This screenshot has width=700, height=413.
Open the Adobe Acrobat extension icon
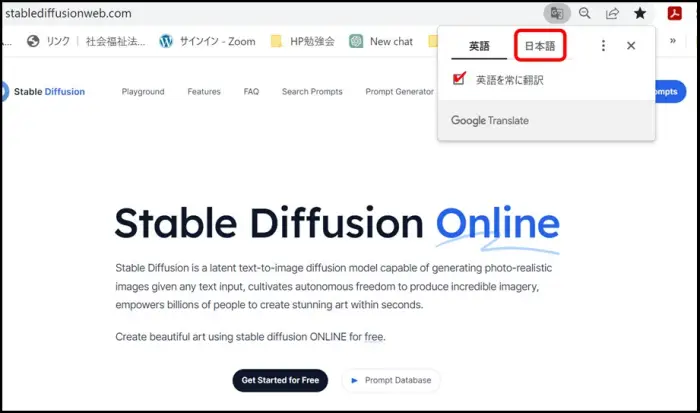coord(675,13)
